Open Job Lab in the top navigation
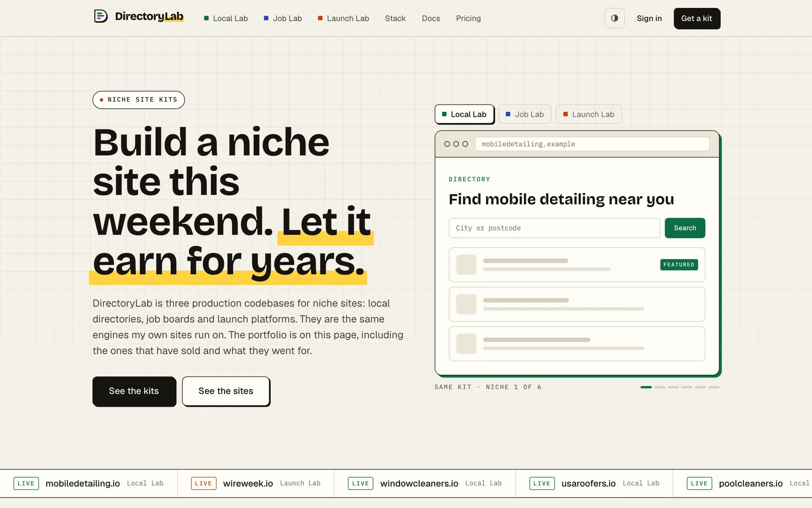 (x=283, y=18)
